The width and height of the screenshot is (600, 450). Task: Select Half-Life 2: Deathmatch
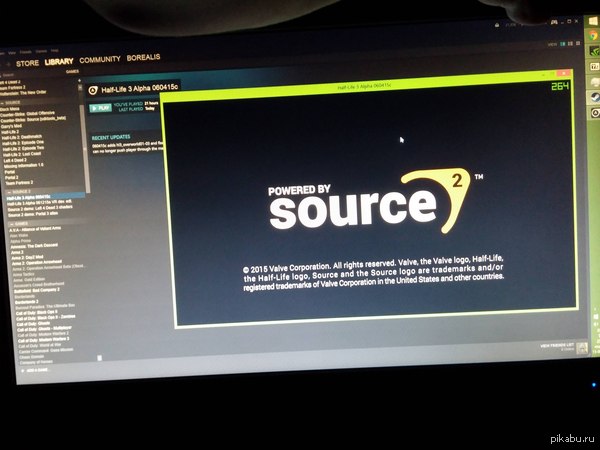click(x=22, y=137)
